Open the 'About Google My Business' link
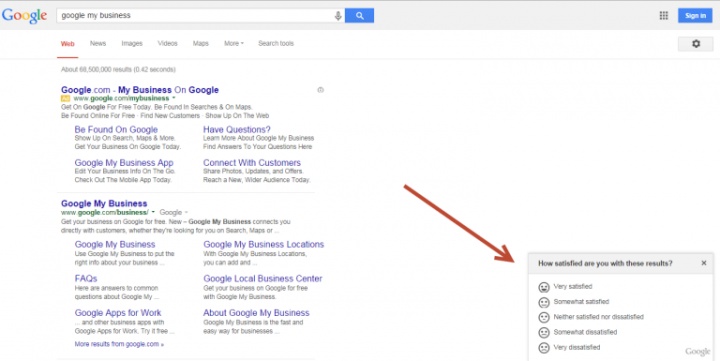Viewport: 720px width, 361px height. click(x=256, y=313)
